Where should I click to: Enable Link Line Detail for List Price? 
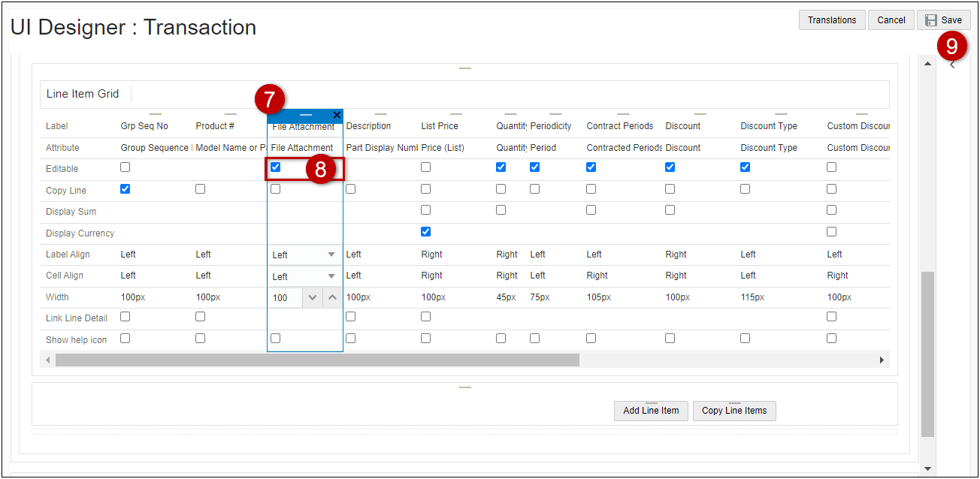click(426, 317)
